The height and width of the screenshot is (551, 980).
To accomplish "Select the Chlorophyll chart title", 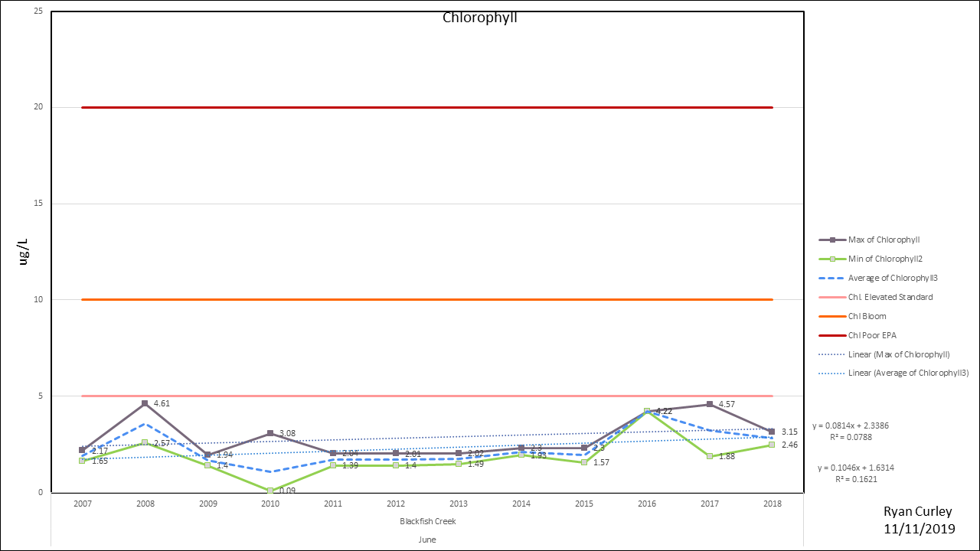I will tap(480, 18).
